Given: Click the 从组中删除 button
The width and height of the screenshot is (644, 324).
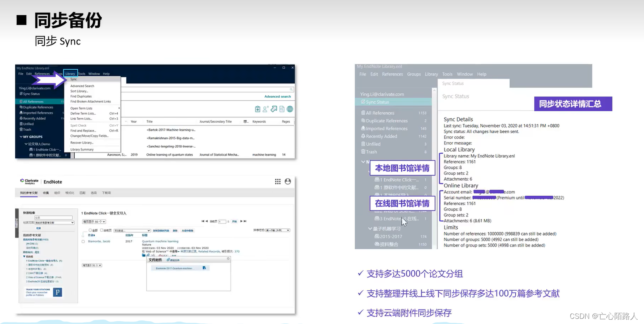Looking at the screenshot, I should (x=188, y=231).
